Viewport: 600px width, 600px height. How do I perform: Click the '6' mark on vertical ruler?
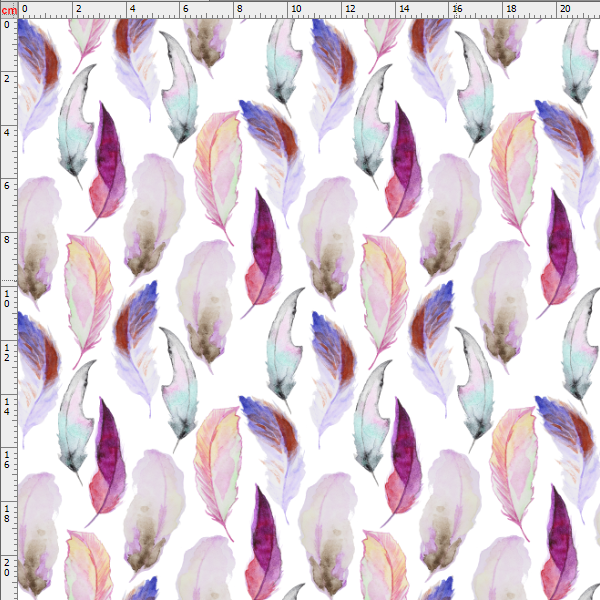click(7, 186)
